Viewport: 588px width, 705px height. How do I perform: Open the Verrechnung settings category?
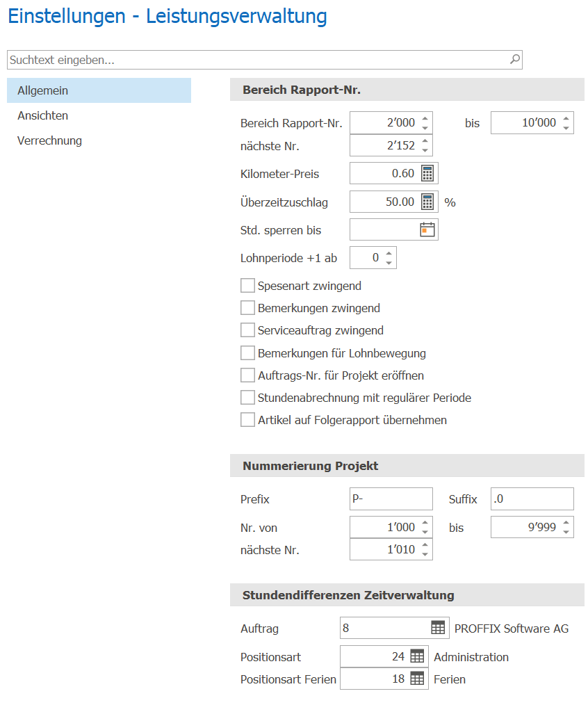point(99,140)
